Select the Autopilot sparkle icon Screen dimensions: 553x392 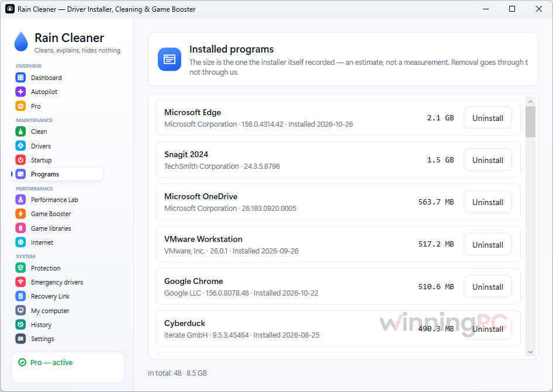click(x=20, y=92)
